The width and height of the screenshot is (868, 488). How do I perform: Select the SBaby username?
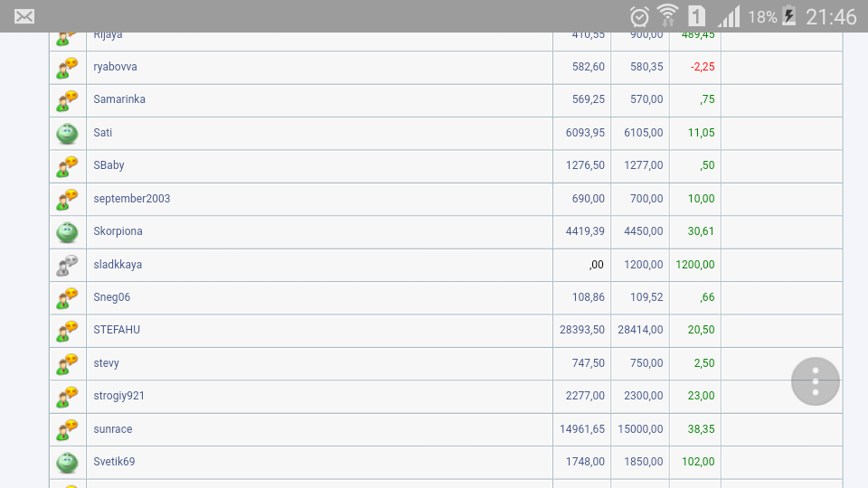tap(109, 165)
